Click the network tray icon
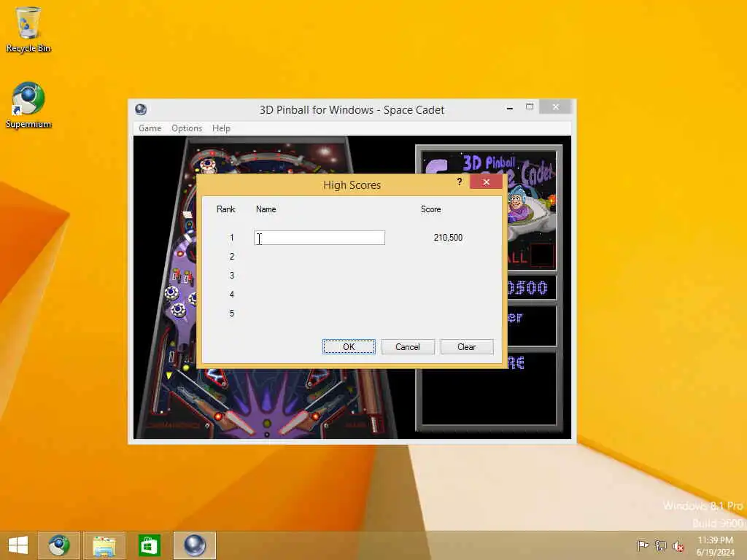The height and width of the screenshot is (560, 747). (660, 545)
